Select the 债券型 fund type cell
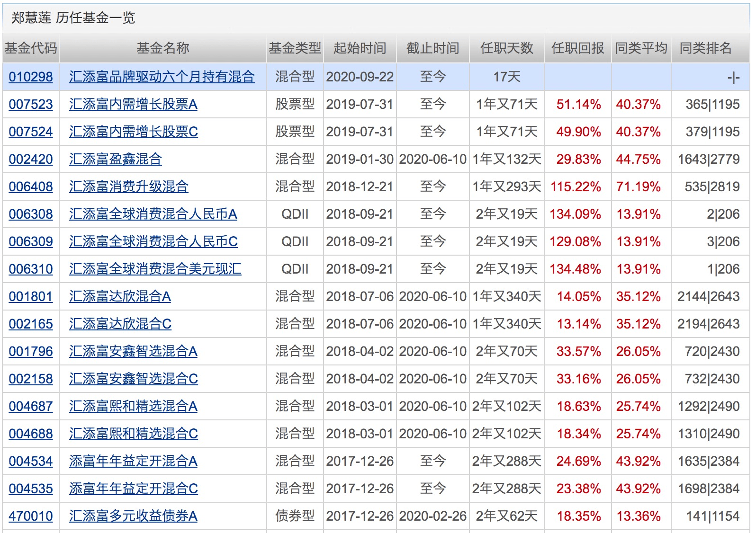The width and height of the screenshot is (756, 533). pos(295,516)
